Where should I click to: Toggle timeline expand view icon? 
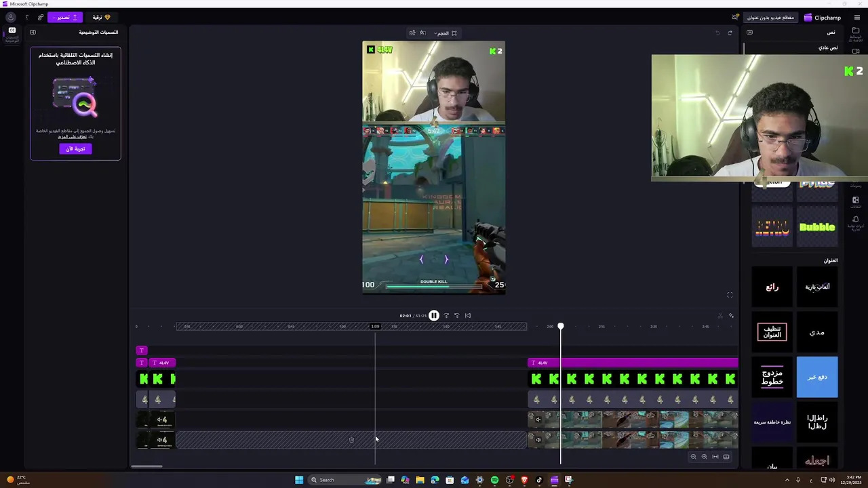click(x=726, y=457)
